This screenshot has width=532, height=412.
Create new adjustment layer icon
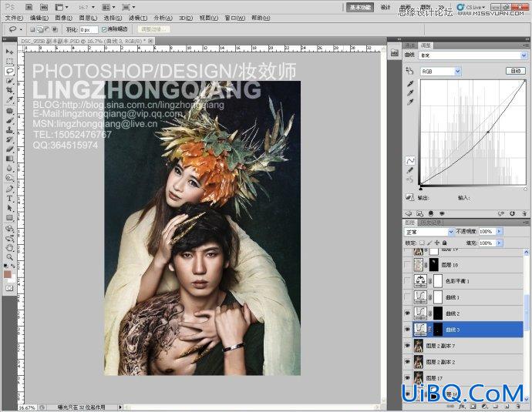[484, 406]
